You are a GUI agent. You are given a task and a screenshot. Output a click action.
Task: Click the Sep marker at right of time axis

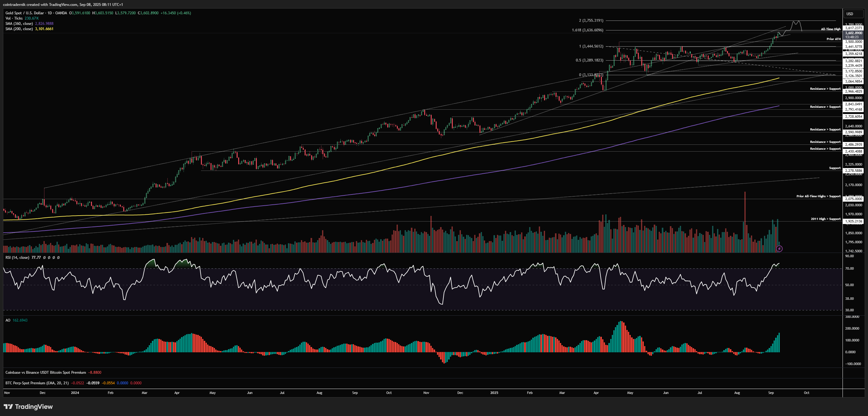(x=771, y=393)
